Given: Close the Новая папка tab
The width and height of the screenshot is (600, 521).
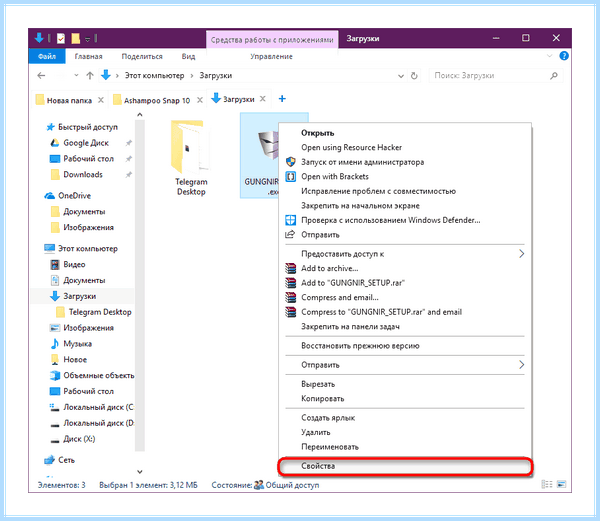Looking at the screenshot, I should (x=101, y=100).
